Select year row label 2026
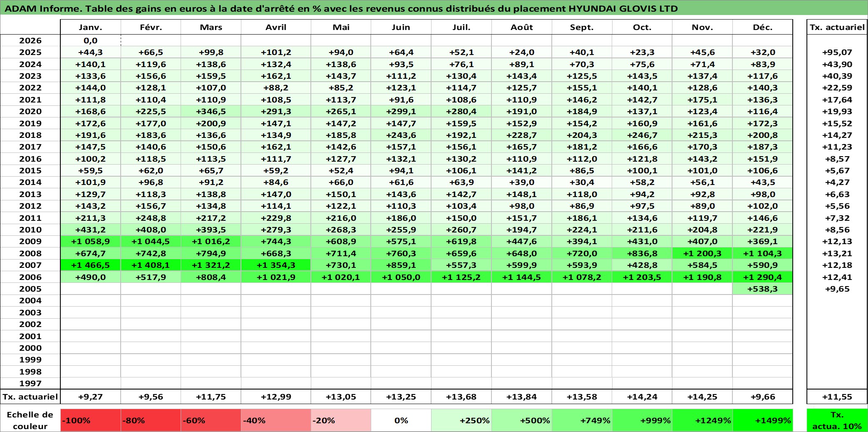868x432 pixels. [x=30, y=40]
